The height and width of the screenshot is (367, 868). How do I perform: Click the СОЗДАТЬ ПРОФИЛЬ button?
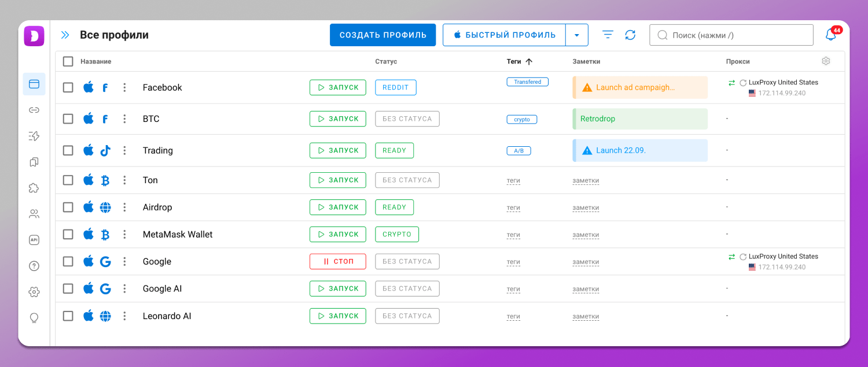tap(382, 35)
